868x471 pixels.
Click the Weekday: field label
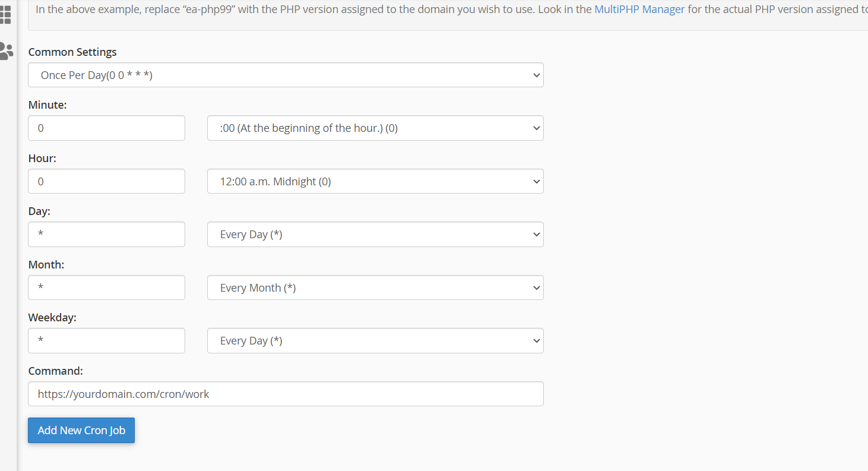(x=52, y=318)
